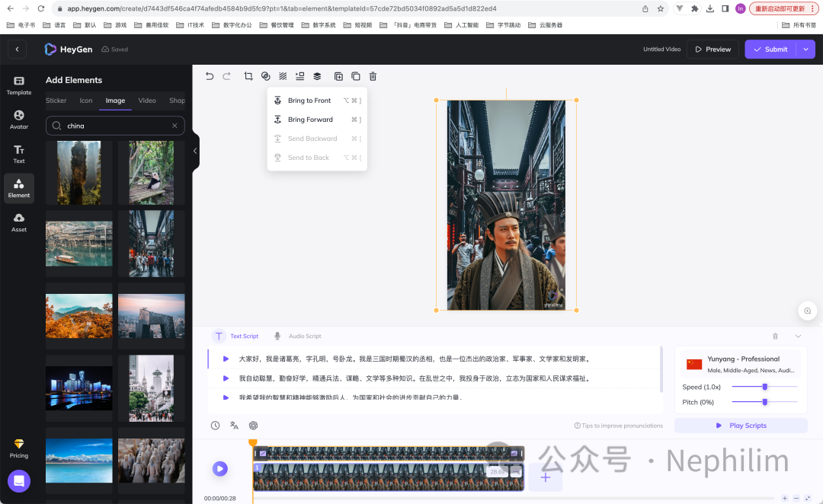The height and width of the screenshot is (504, 823).
Task: Open the Text panel in the sidebar
Action: click(19, 154)
